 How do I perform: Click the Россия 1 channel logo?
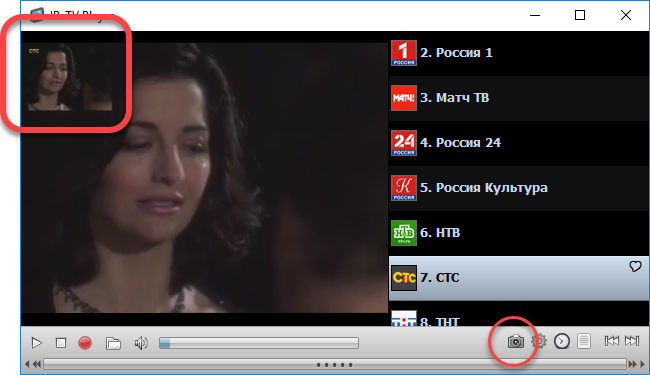(404, 53)
